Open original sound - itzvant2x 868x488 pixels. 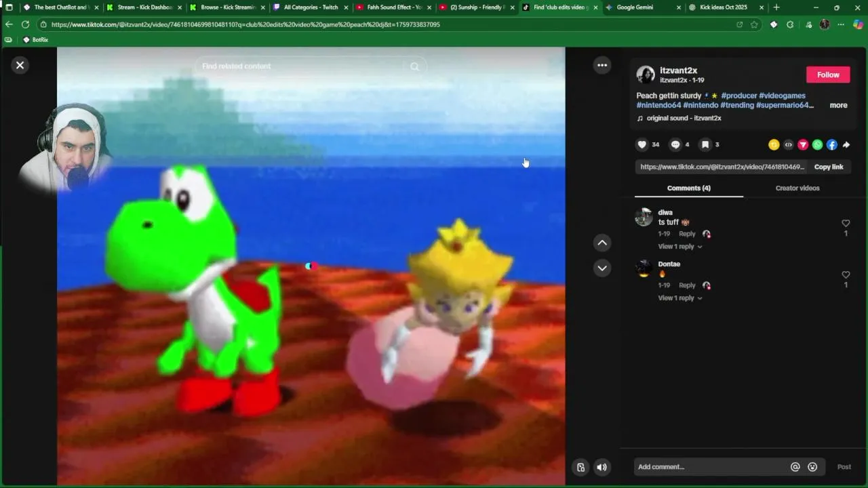coord(684,118)
